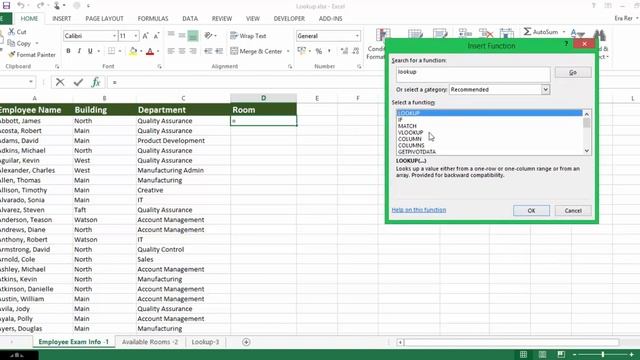
Task: Apply Fill Color bucket icon
Action: point(133,51)
